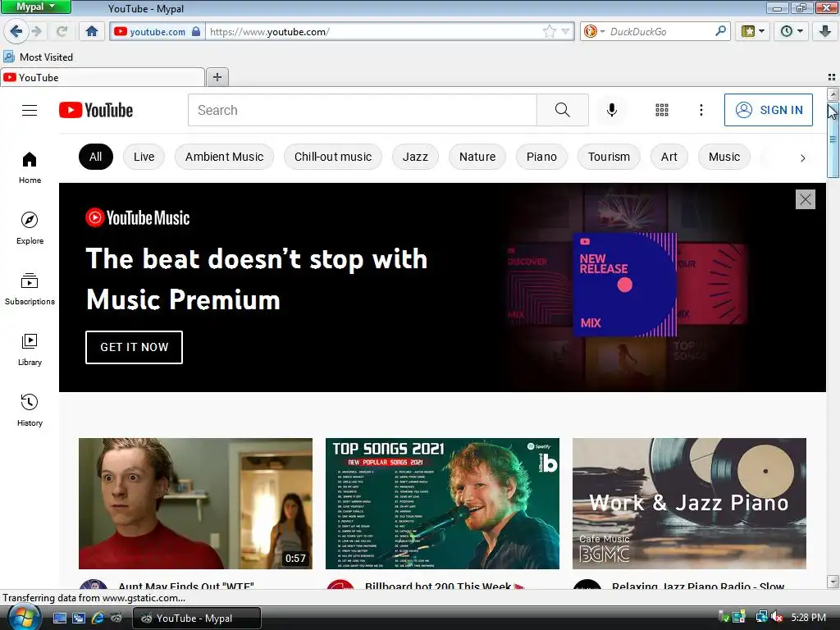Screen dimensions: 840x630
Task: Select the Live category chip
Action: tap(144, 157)
